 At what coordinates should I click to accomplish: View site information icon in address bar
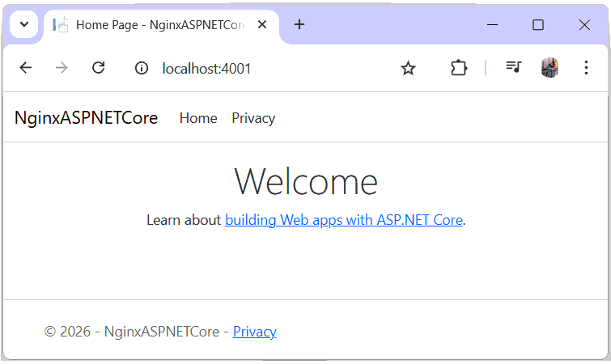(142, 68)
